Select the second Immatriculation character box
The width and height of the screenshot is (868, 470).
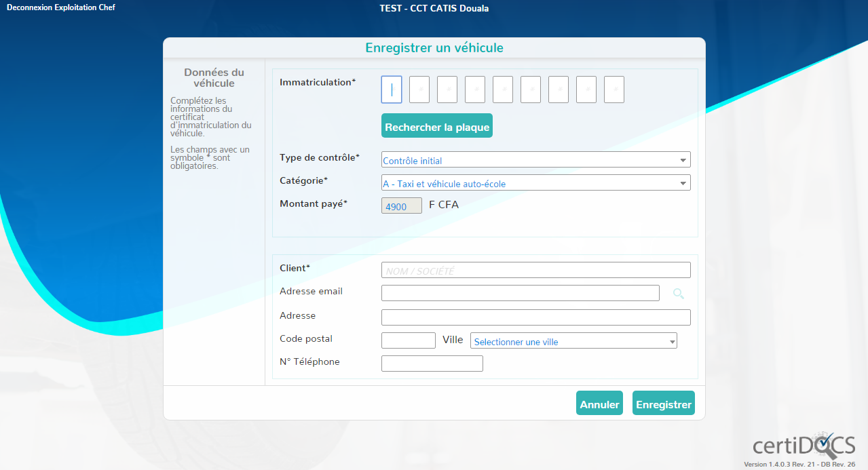419,90
